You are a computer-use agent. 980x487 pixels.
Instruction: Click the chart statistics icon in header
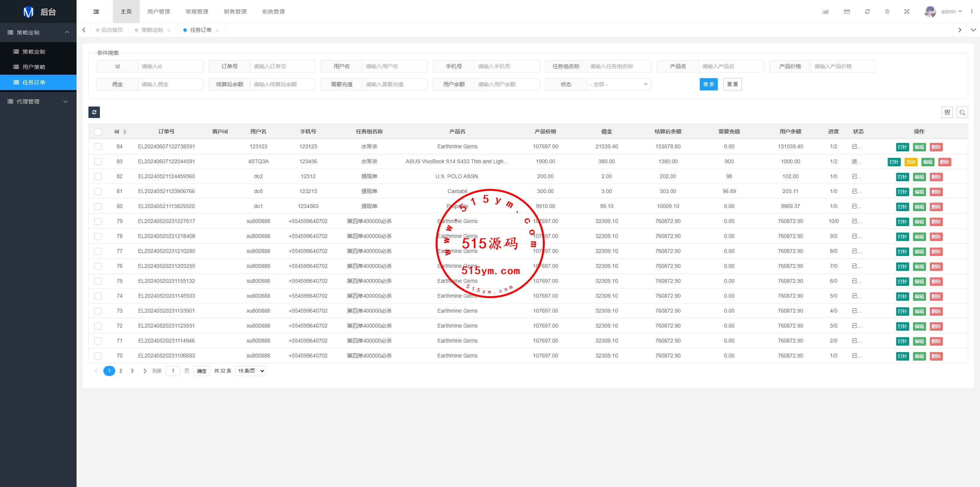click(x=825, y=11)
